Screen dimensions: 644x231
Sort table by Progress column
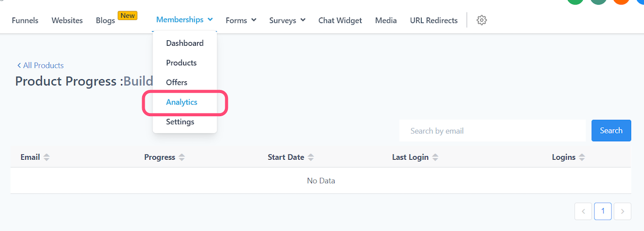182,157
